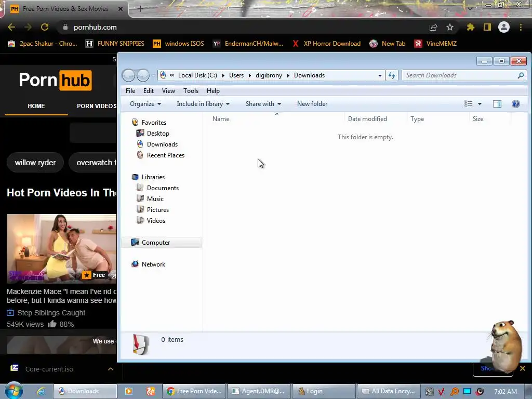
Task: Open the Include in library dropdown
Action: tap(203, 104)
